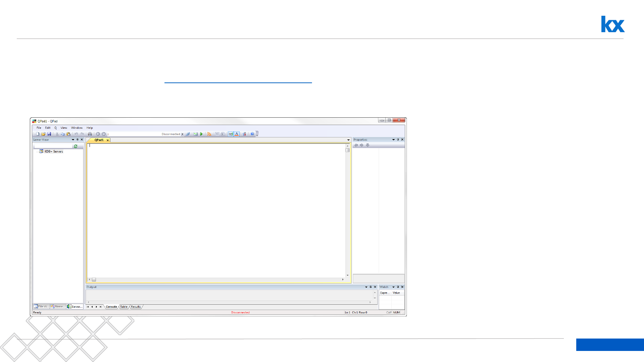
Task: Click the Server View filter field
Action: (53, 146)
